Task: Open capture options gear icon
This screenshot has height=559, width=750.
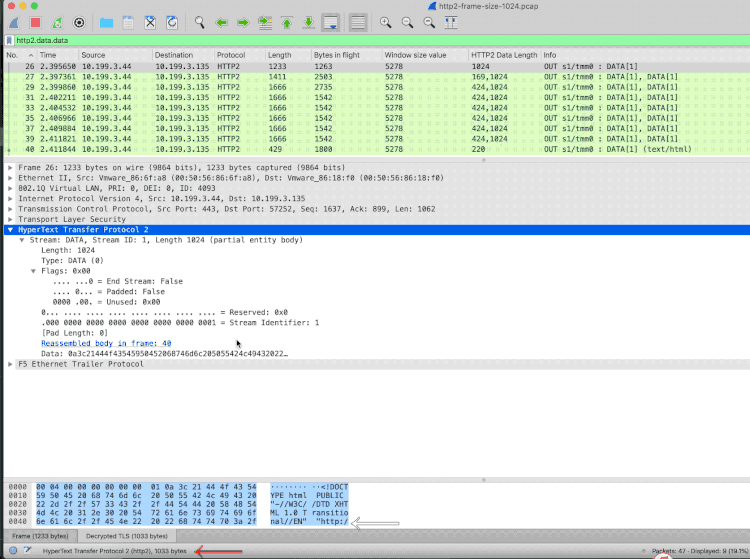Action: (79, 22)
